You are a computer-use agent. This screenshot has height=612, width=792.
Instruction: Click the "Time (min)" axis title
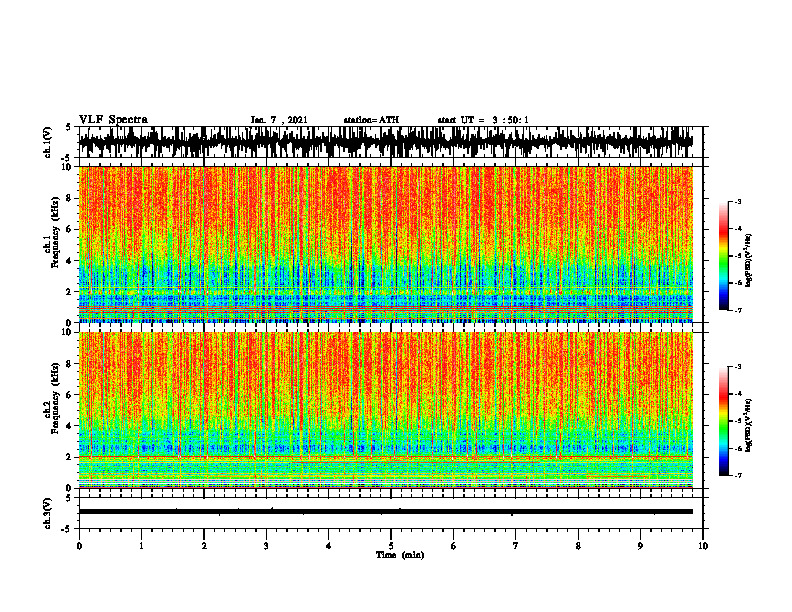(x=400, y=555)
